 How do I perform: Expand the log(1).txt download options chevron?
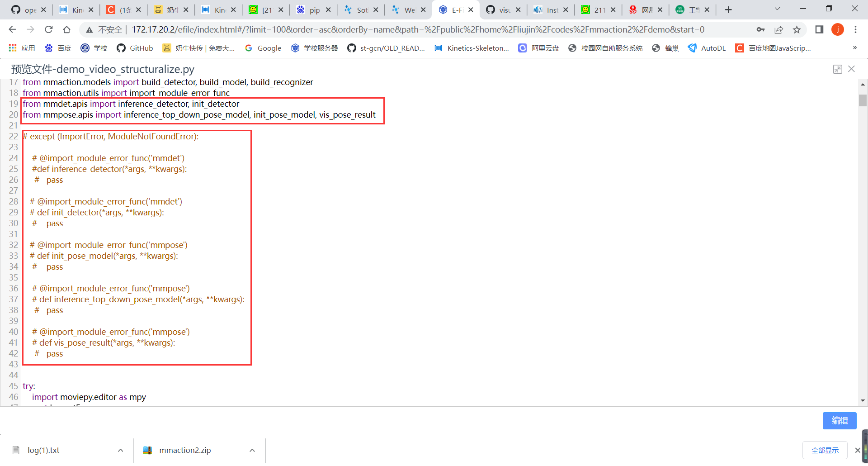(120, 450)
